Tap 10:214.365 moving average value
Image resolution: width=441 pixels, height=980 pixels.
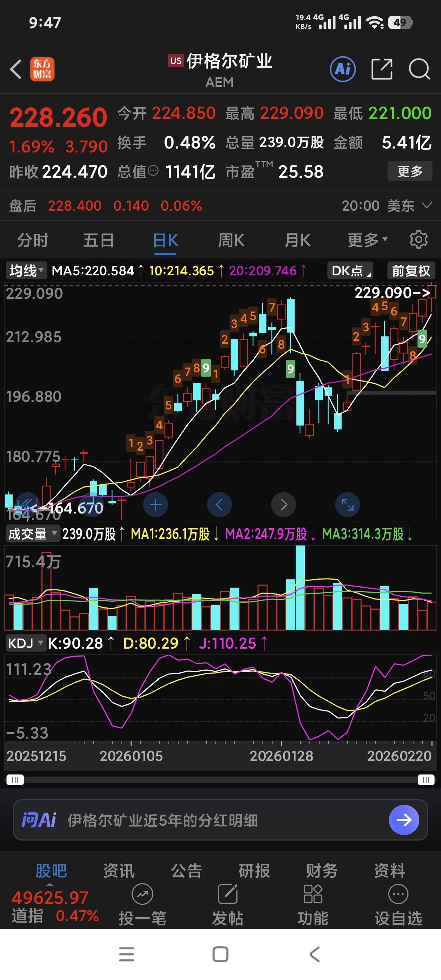coord(181,271)
